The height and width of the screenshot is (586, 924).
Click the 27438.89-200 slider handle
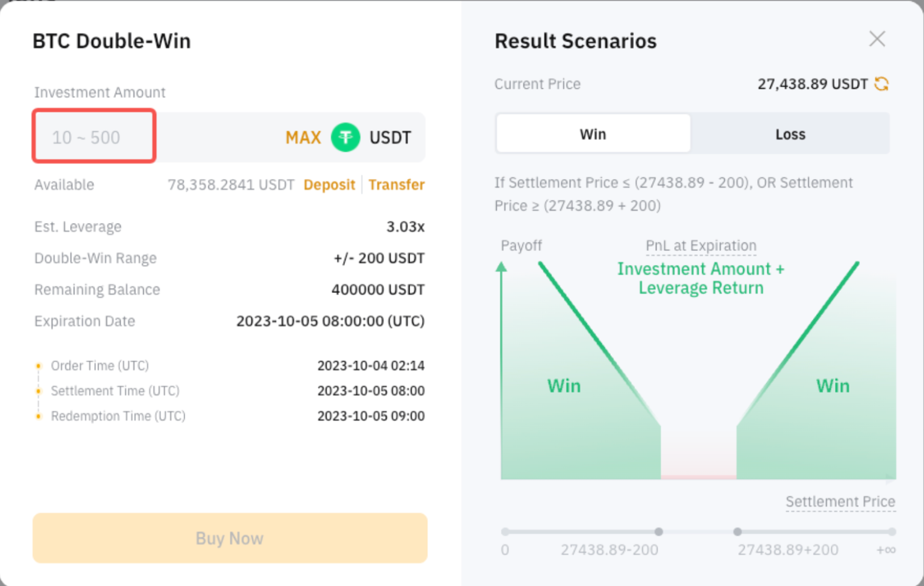[x=659, y=532]
